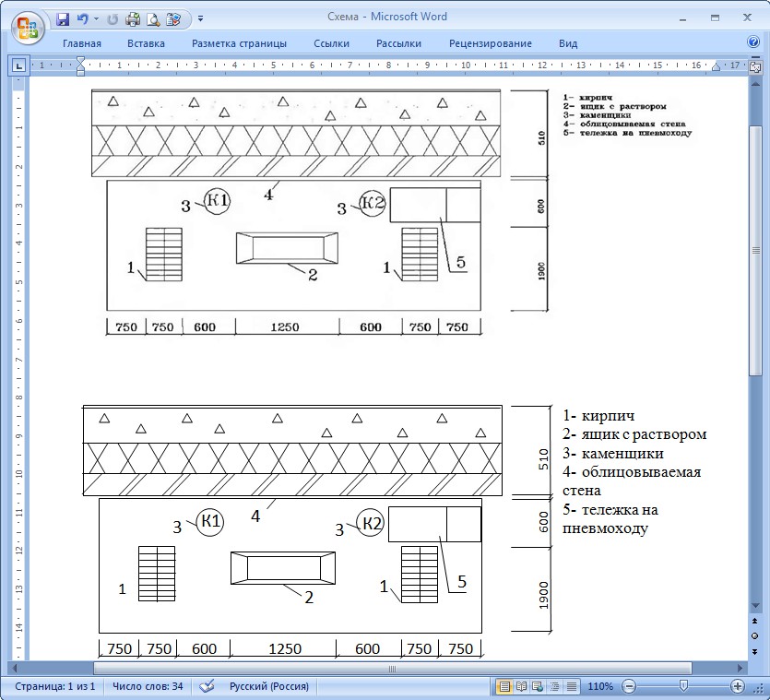Click the mortar box shape in upper drawing
770x700 pixels.
click(x=288, y=248)
